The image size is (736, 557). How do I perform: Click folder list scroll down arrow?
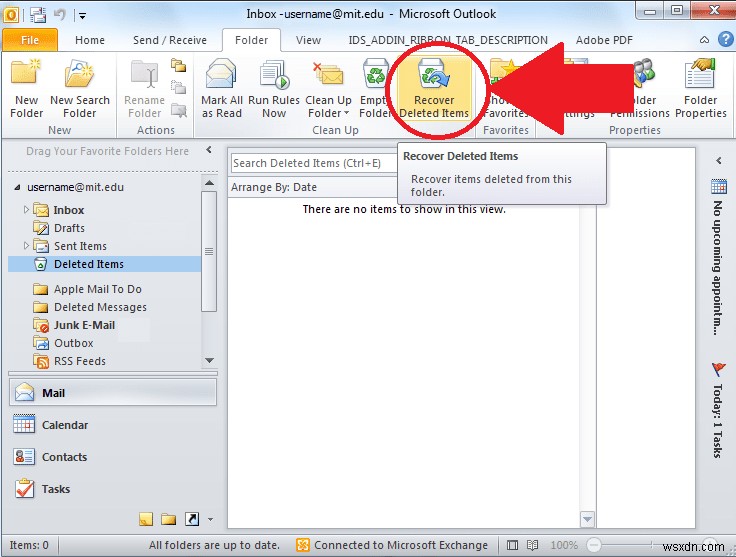point(209,360)
